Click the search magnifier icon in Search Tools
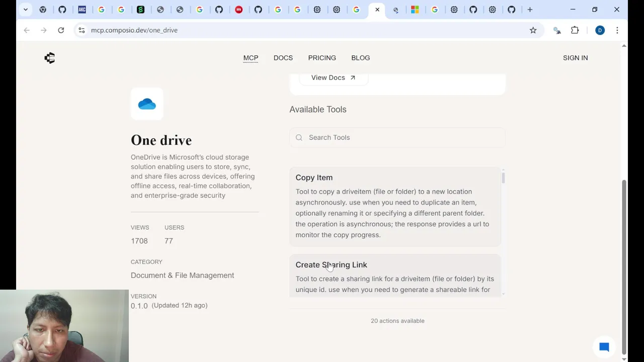644x362 pixels. [x=299, y=137]
